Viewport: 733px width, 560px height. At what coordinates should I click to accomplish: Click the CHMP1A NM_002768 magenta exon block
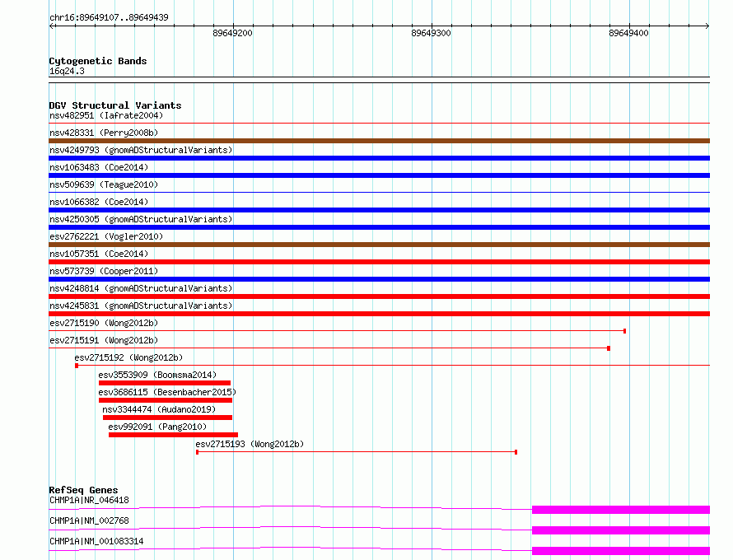621,530
